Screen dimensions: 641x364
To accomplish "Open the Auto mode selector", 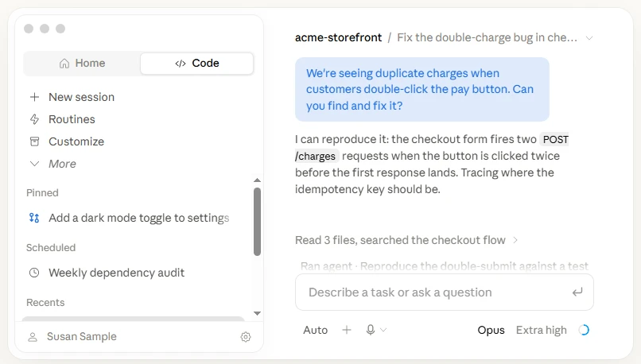I will click(315, 330).
